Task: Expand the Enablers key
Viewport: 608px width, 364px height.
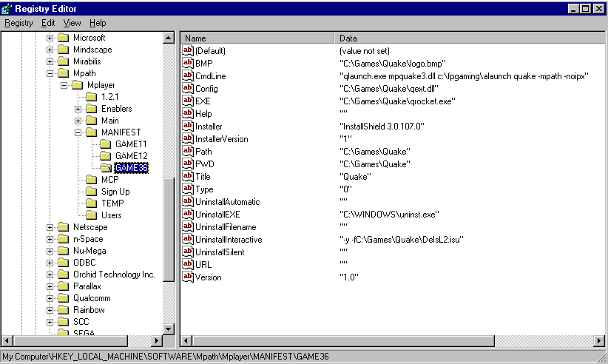Action: coord(78,109)
